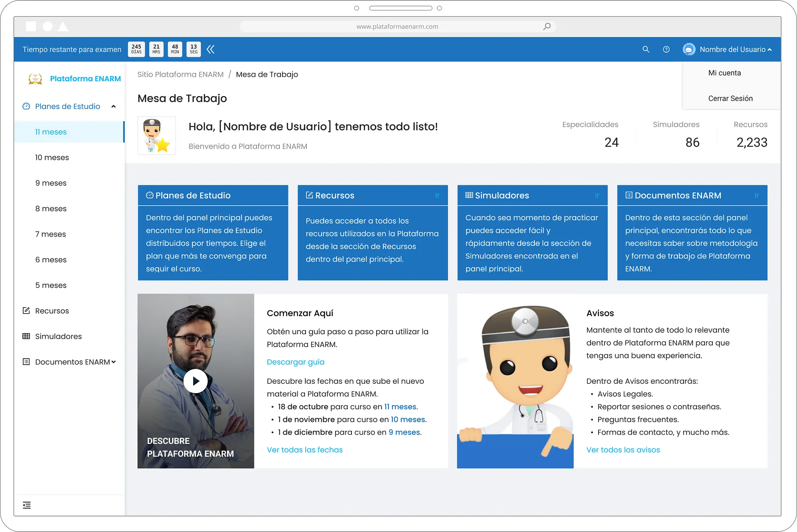Image resolution: width=797 pixels, height=532 pixels.
Task: Click the Ir link on Documentos ENARM card
Action: (756, 195)
